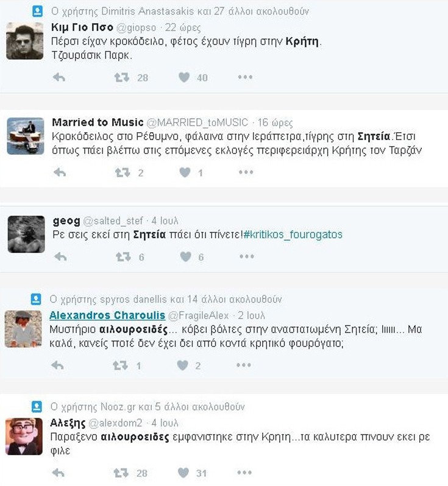Reply to the Κιμ Γιο Πσο tweet
This screenshot has width=448, height=486.
point(59,77)
